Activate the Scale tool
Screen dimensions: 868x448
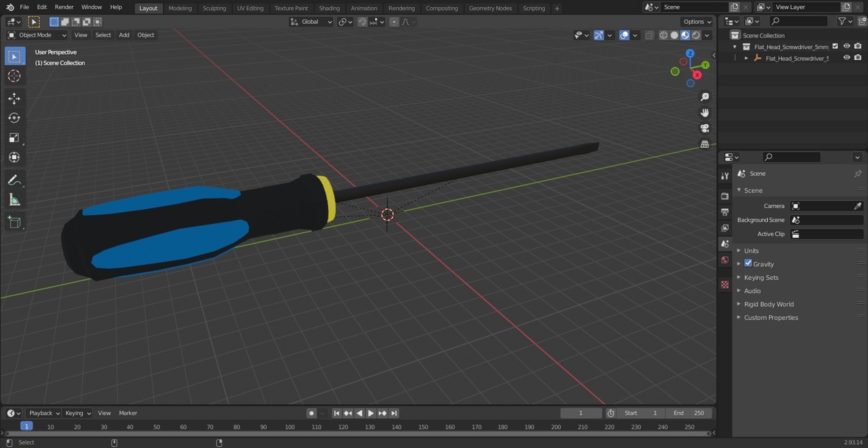pyautogui.click(x=14, y=138)
